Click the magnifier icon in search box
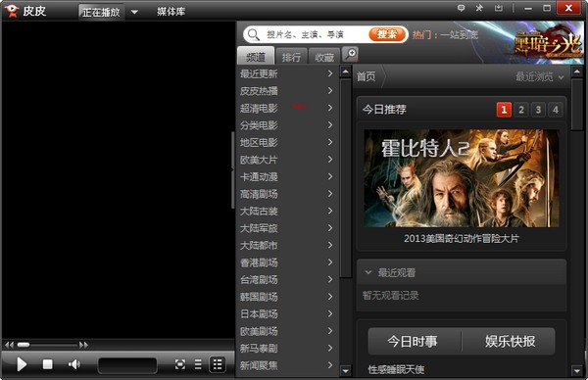 click(x=253, y=34)
